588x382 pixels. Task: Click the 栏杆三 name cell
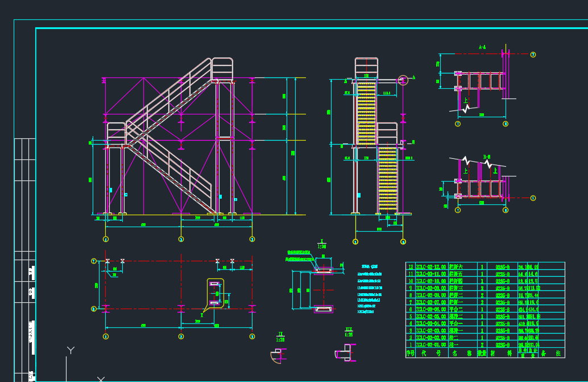(x=463, y=288)
